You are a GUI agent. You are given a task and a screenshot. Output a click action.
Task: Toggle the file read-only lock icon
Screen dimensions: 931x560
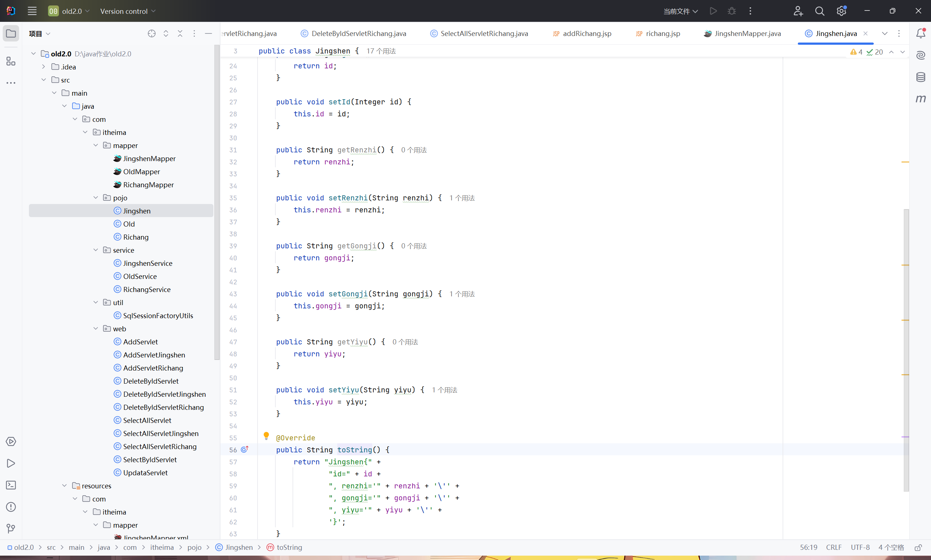pos(918,548)
